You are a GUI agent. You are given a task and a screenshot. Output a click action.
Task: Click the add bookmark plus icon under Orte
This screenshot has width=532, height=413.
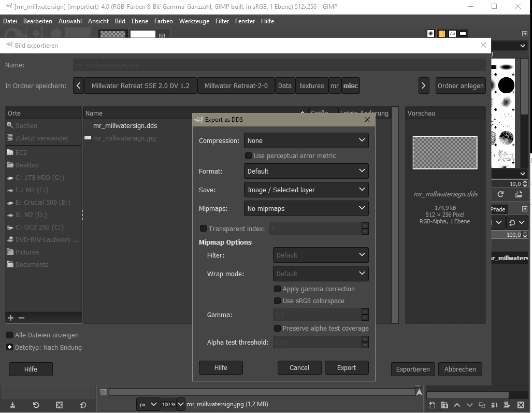tap(10, 318)
